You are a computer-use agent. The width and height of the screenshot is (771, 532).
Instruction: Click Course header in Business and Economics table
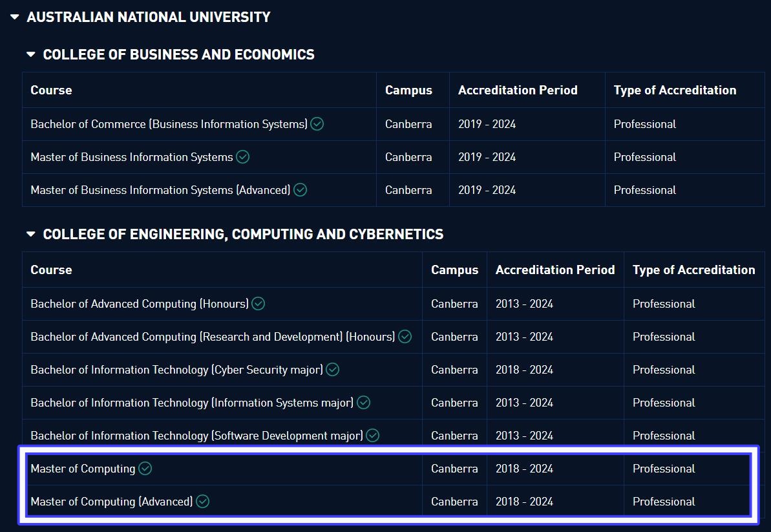click(51, 90)
